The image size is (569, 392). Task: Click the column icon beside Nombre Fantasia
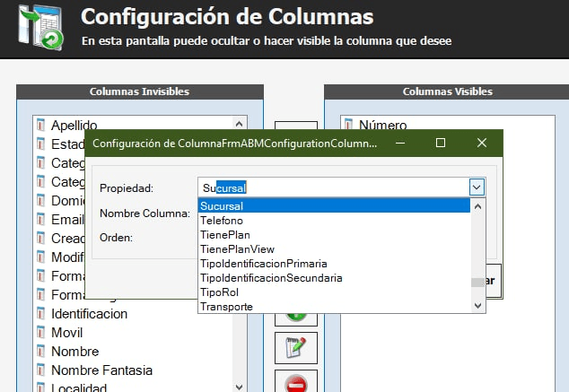(40, 370)
